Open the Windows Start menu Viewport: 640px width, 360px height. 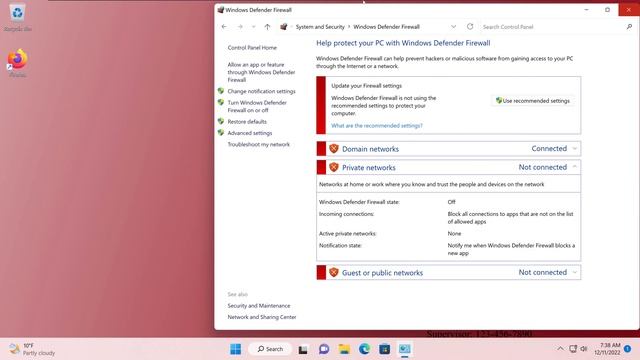(236, 349)
